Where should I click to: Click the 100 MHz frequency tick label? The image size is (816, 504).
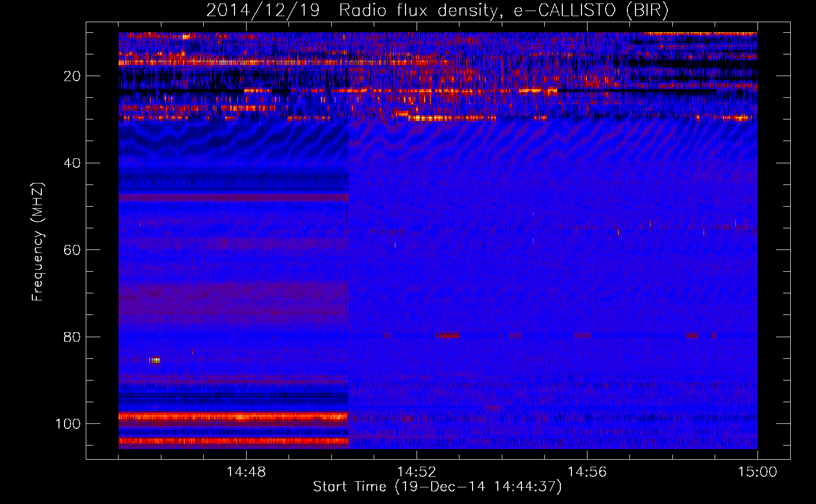pyautogui.click(x=68, y=424)
